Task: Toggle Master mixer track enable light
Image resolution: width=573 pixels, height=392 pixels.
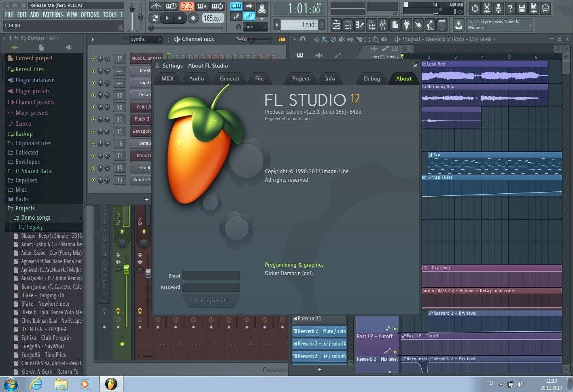Action: pos(122,232)
